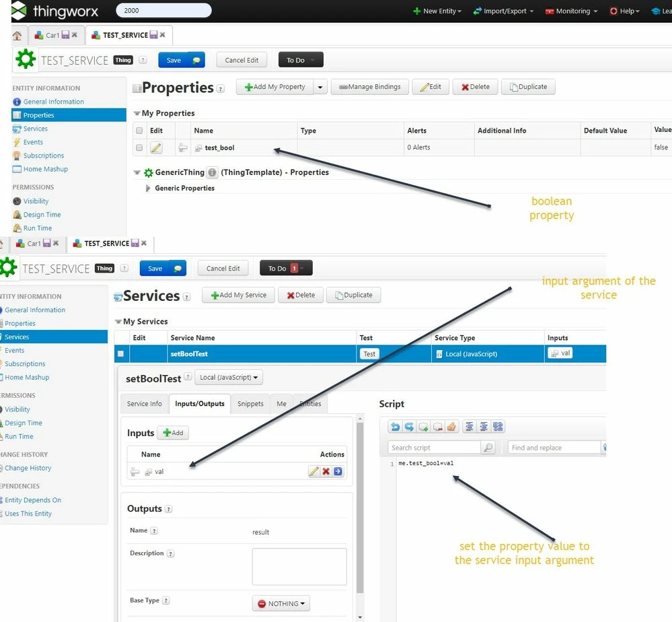Edit the val input with pencil icon
Image resolution: width=672 pixels, height=622 pixels.
pos(313,471)
